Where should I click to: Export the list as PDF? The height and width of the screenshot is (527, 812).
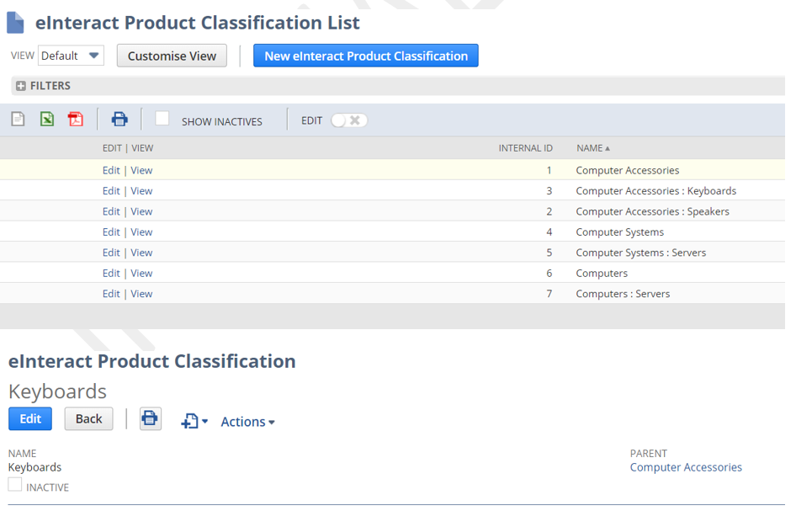(76, 120)
